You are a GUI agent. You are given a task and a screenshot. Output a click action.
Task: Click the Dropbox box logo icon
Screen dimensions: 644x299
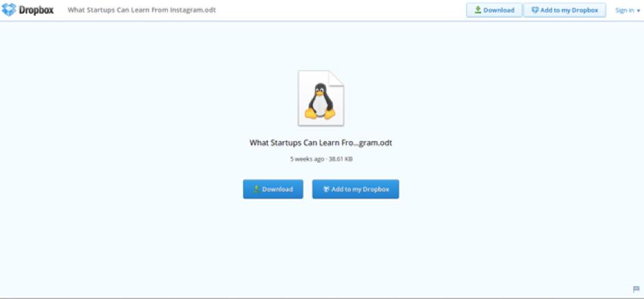tap(9, 10)
